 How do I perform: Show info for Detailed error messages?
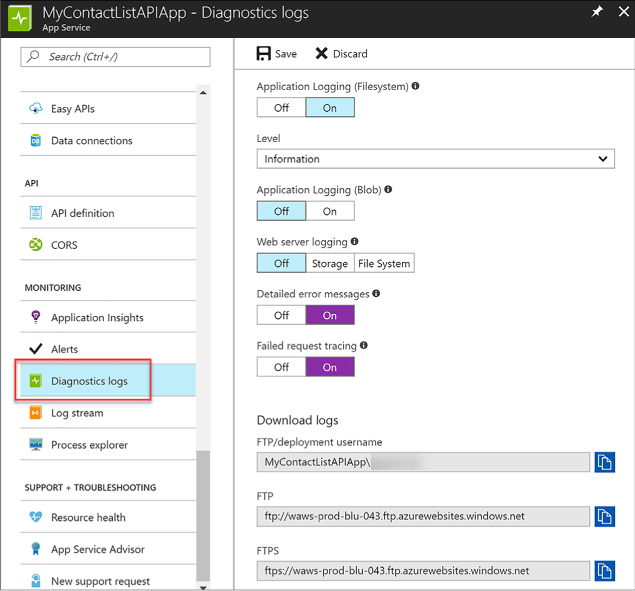[x=376, y=293]
